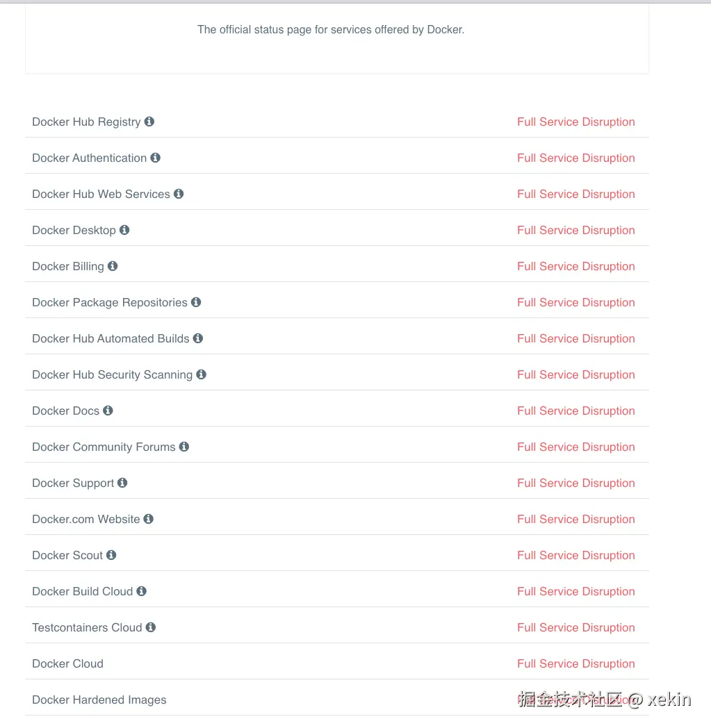Click Docker Hub Security Scanning info icon
The image size is (711, 728).
(x=202, y=374)
